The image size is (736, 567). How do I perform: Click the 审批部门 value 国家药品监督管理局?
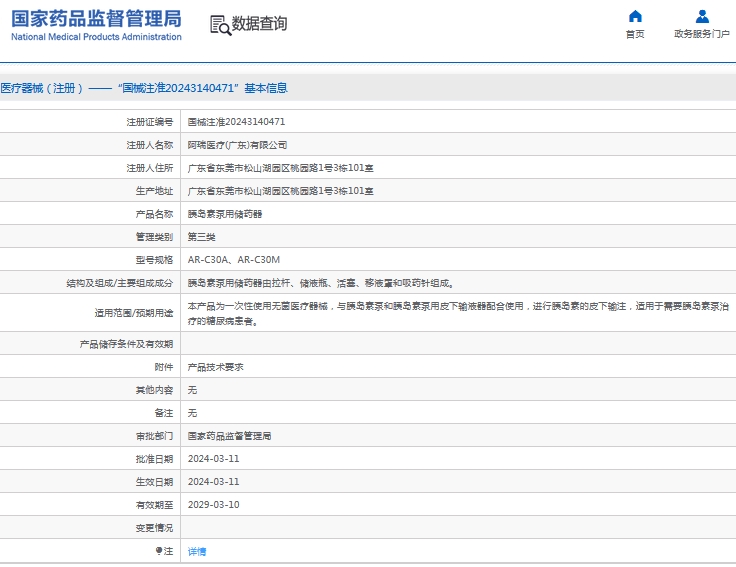click(x=230, y=436)
